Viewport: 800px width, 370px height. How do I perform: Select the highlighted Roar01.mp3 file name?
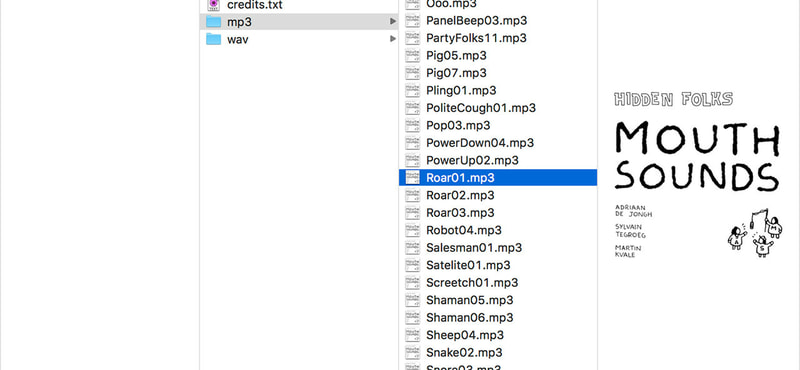[460, 178]
